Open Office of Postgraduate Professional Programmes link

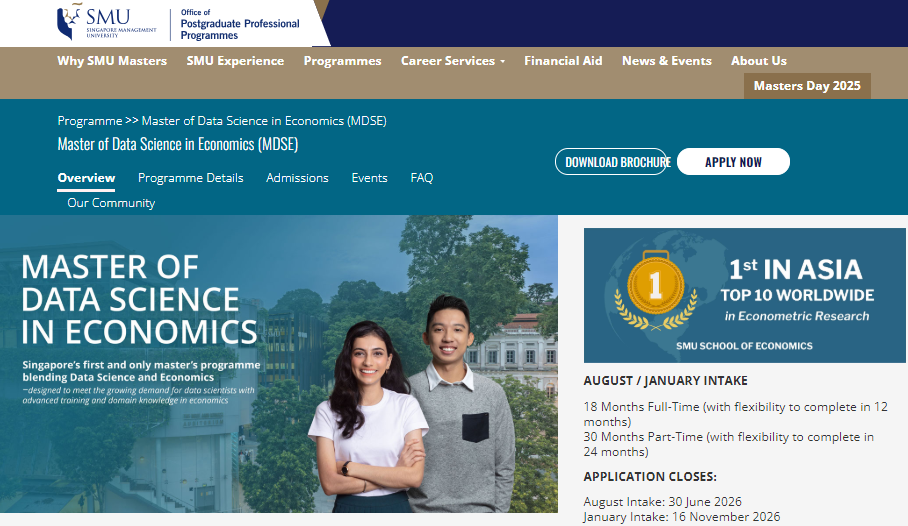[x=239, y=24]
